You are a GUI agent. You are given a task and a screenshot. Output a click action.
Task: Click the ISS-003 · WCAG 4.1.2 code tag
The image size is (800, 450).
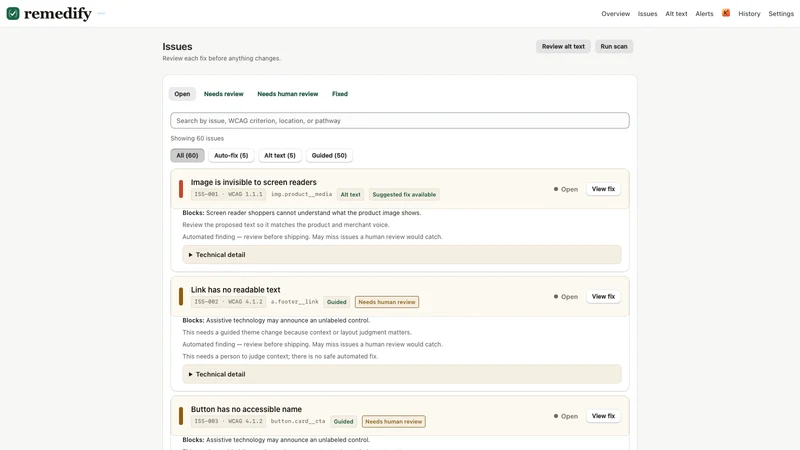228,421
